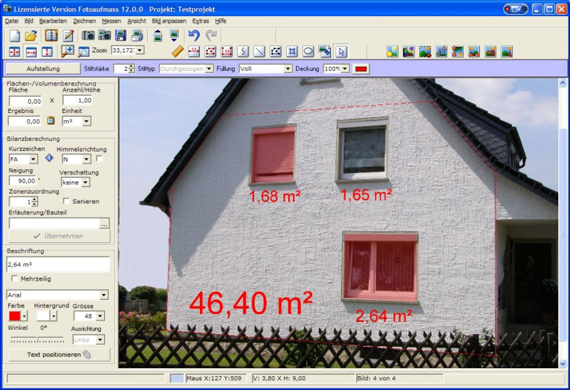This screenshot has width=570, height=390.
Task: Open the Zeichnen menu
Action: point(84,21)
